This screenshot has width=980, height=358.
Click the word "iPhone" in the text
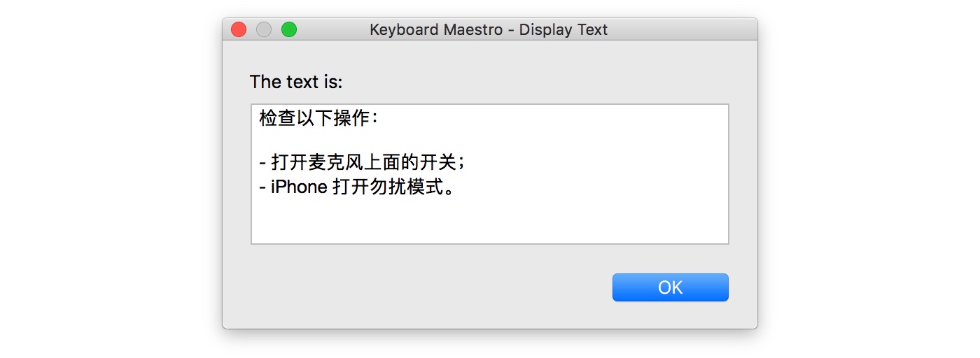pos(300,187)
